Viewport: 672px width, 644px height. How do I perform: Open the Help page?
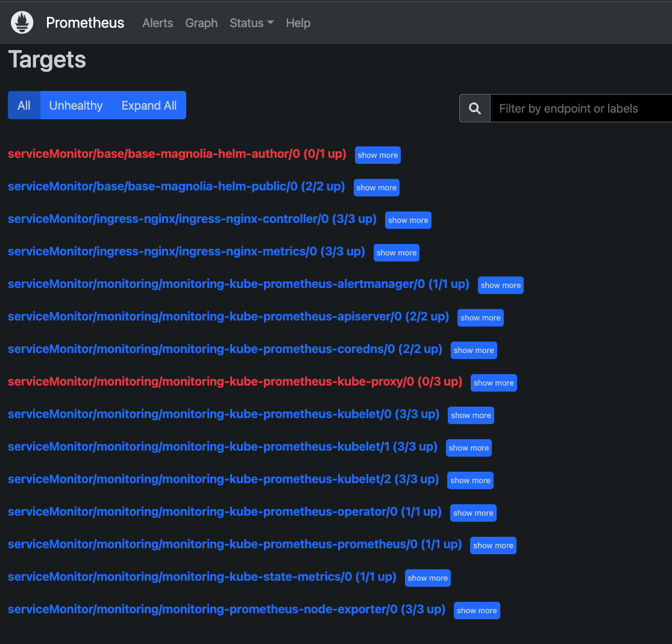pyautogui.click(x=298, y=23)
